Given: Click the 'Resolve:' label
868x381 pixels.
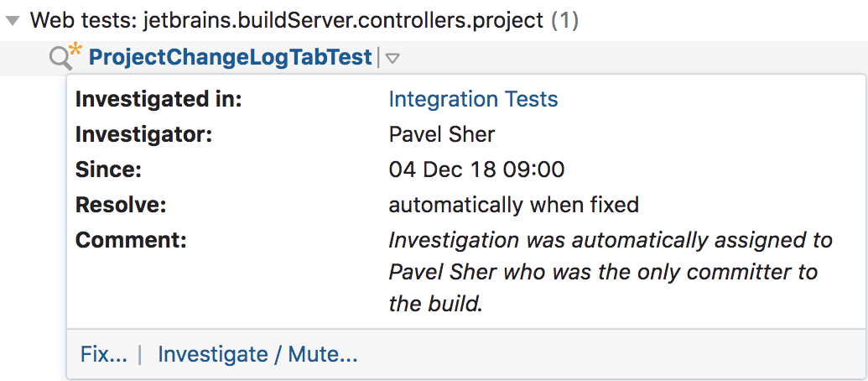Looking at the screenshot, I should coord(121,205).
